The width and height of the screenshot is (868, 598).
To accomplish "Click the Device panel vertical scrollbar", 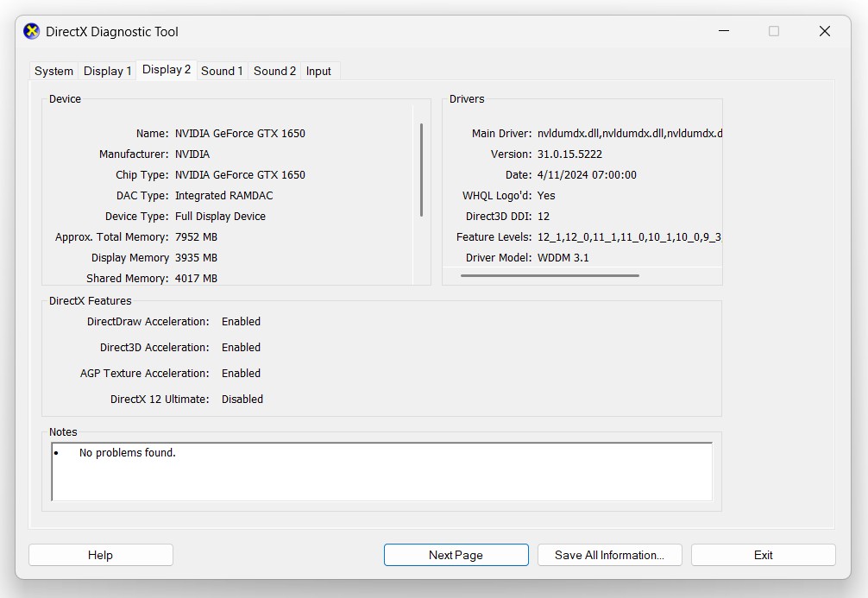I will point(421,170).
